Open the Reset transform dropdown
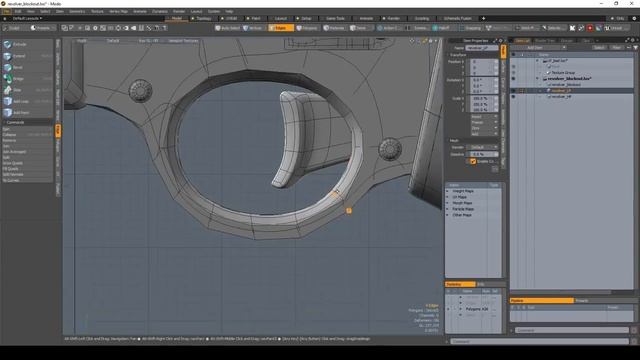This screenshot has height=360, width=640. [x=484, y=117]
